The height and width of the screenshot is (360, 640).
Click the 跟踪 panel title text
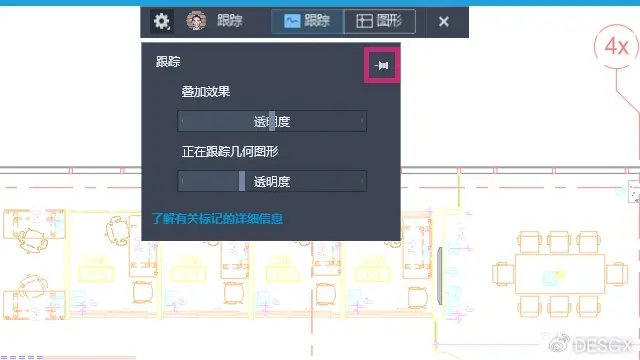168,62
